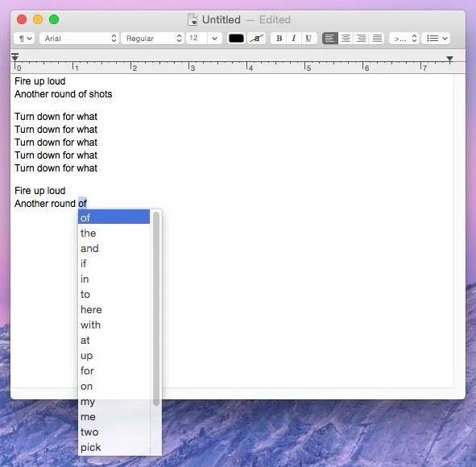This screenshot has height=467, width=476.
Task: Apply left text alignment
Action: point(329,39)
